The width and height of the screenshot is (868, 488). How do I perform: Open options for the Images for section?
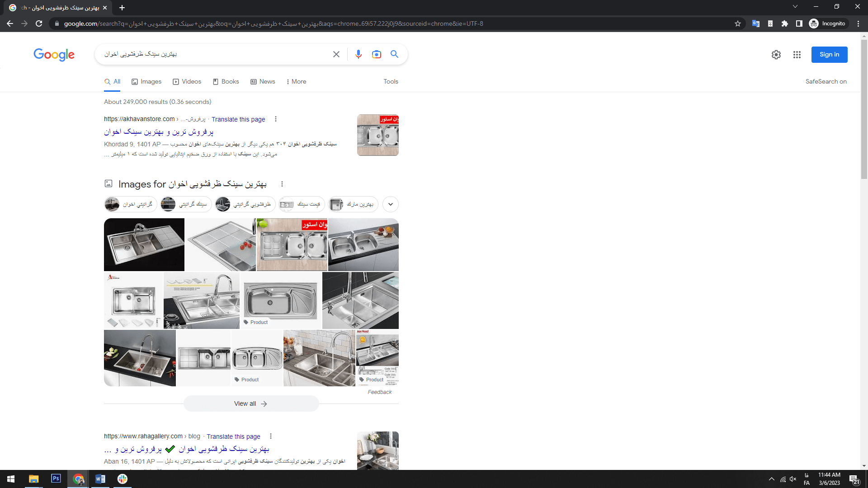pyautogui.click(x=282, y=184)
